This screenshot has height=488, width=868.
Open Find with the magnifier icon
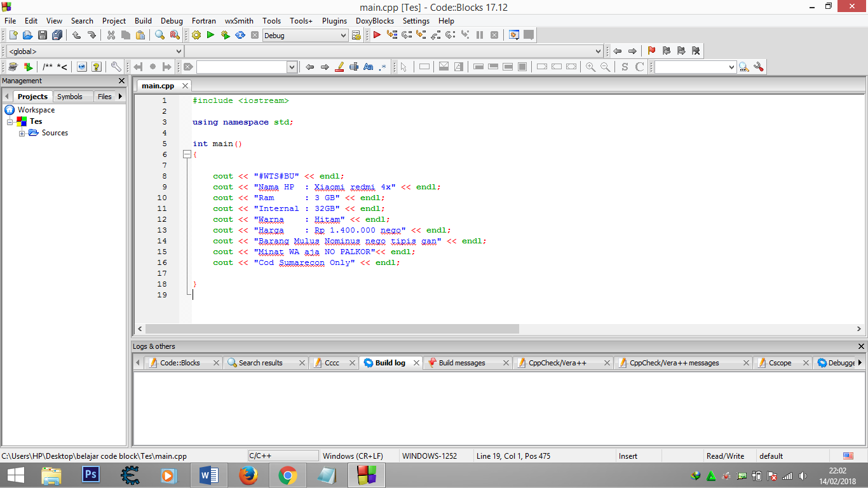point(160,35)
